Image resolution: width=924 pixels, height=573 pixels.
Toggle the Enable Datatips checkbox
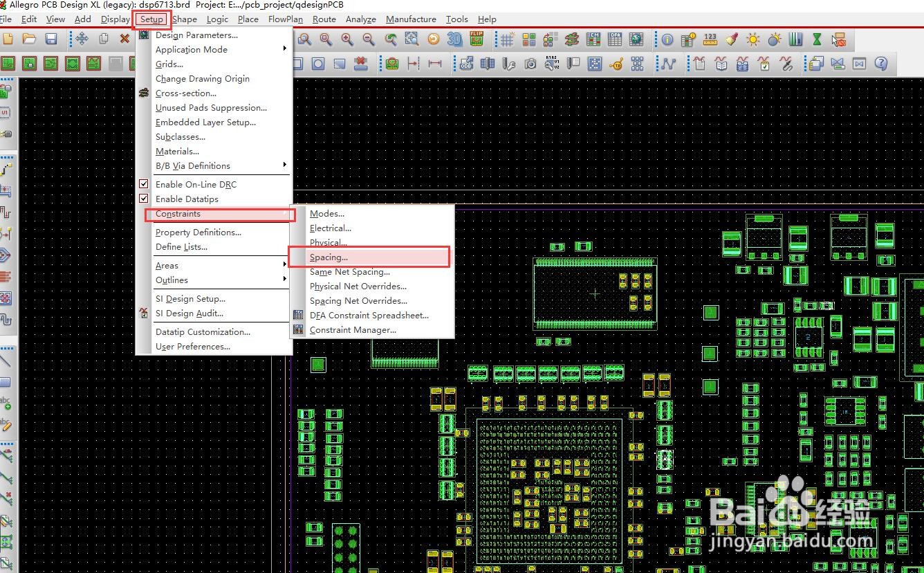click(x=144, y=199)
